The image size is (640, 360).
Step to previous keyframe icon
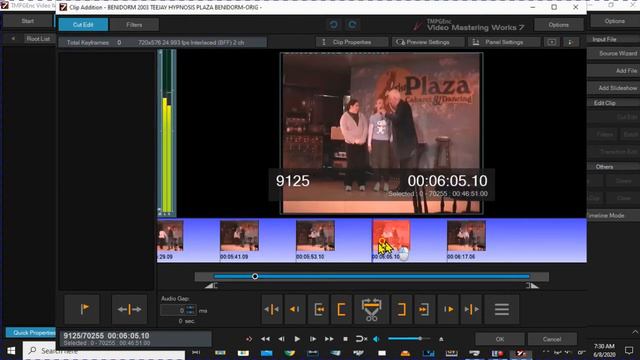point(295,309)
